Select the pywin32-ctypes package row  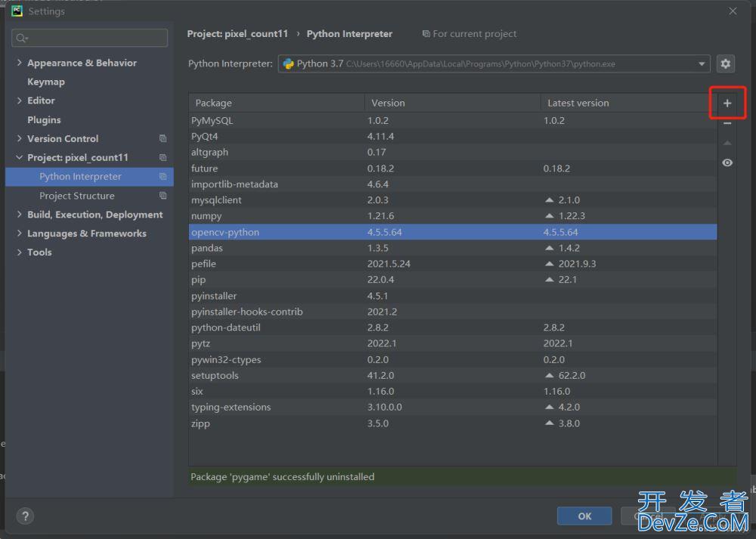tap(453, 360)
